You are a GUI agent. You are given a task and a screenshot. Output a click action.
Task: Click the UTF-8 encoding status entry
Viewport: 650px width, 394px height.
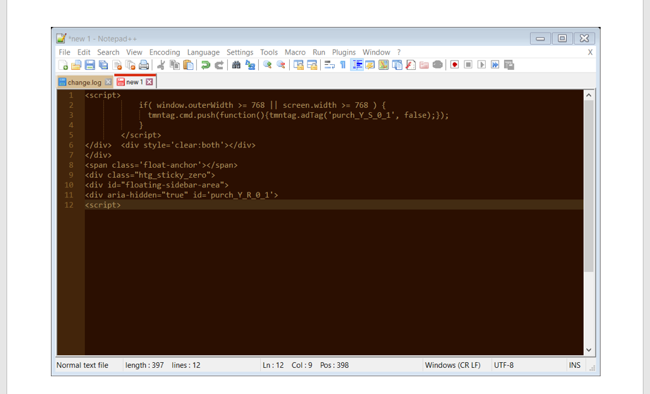point(503,365)
